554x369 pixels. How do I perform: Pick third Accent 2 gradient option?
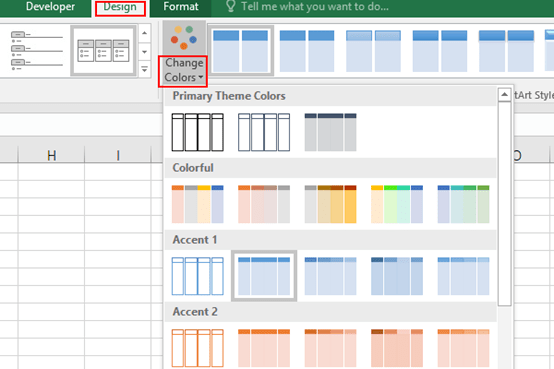point(330,348)
